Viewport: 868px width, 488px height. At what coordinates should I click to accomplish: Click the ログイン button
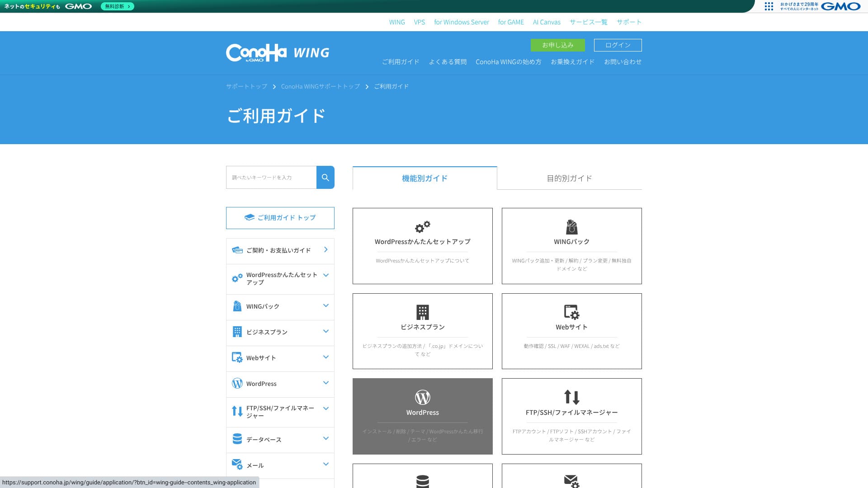coord(618,45)
